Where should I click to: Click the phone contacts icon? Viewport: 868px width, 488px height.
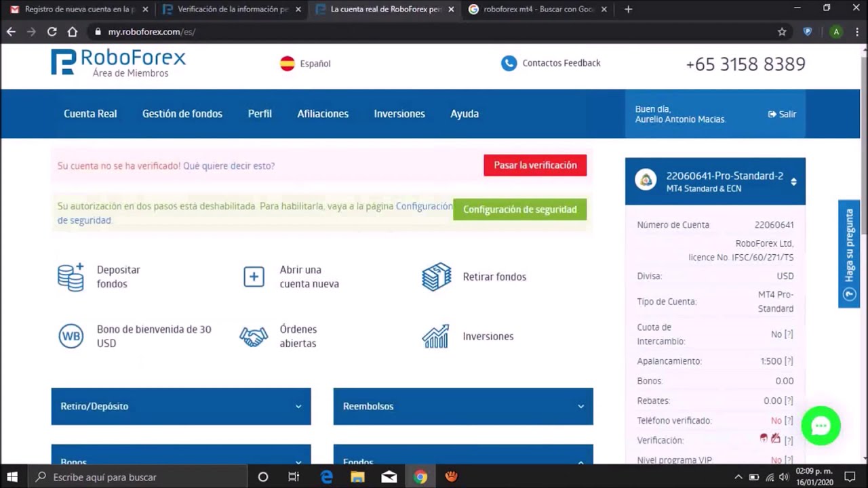pos(509,63)
